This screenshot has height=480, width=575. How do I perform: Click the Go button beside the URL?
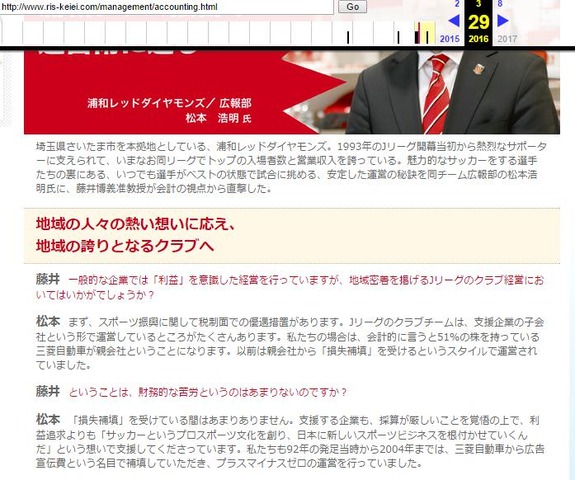coord(352,7)
